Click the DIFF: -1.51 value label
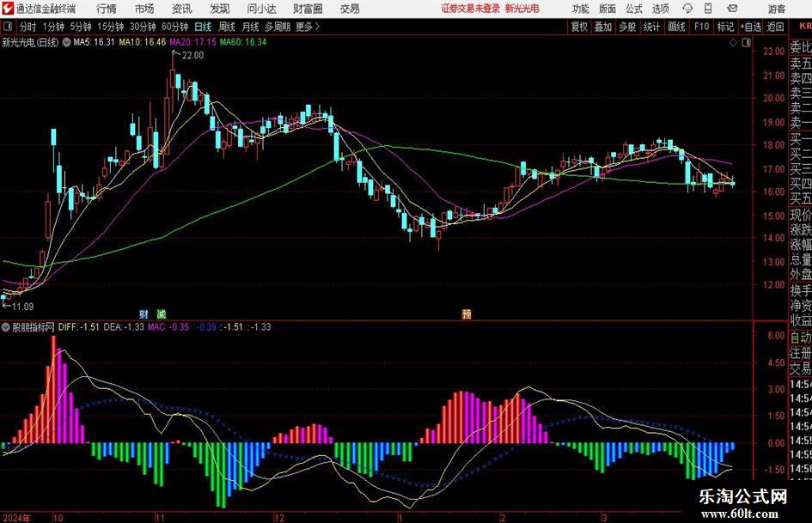The height and width of the screenshot is (523, 812). 79,327
